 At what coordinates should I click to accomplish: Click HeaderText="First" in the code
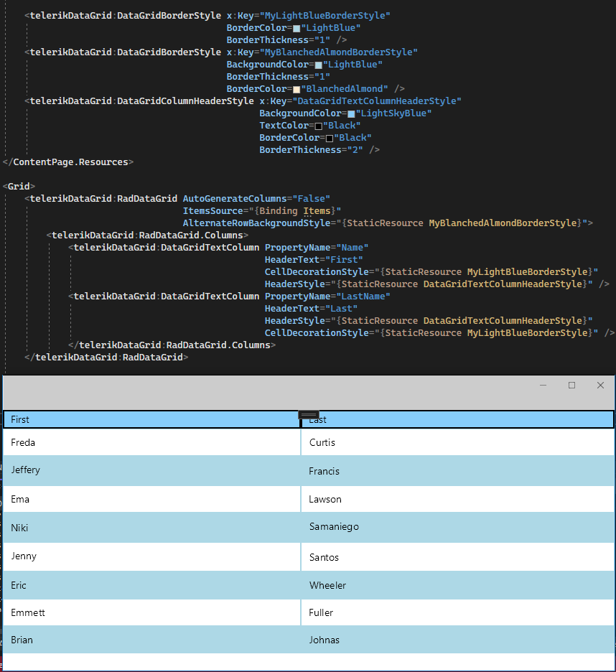[314, 260]
